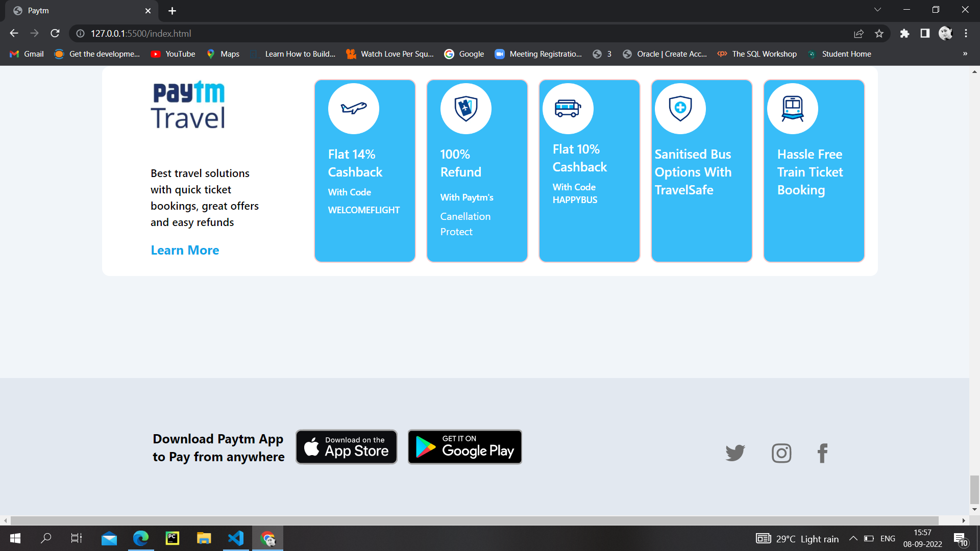980x551 pixels.
Task: Show more bookmarks via the double-arrow chevron
Action: tap(965, 54)
